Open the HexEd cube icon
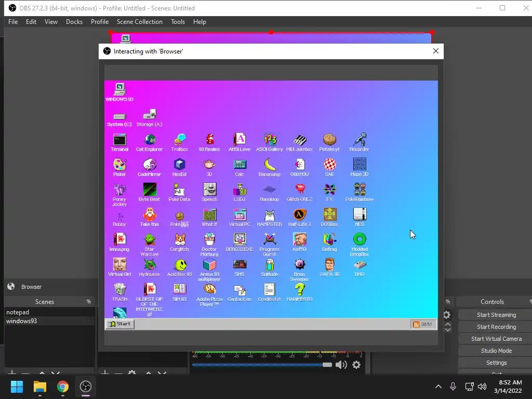532x399 pixels. point(179,167)
